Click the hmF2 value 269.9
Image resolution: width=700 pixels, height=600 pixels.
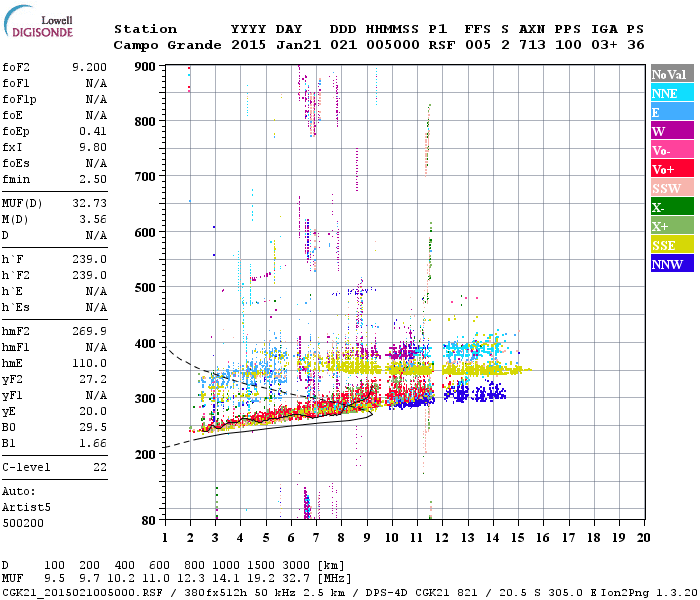(x=89, y=331)
